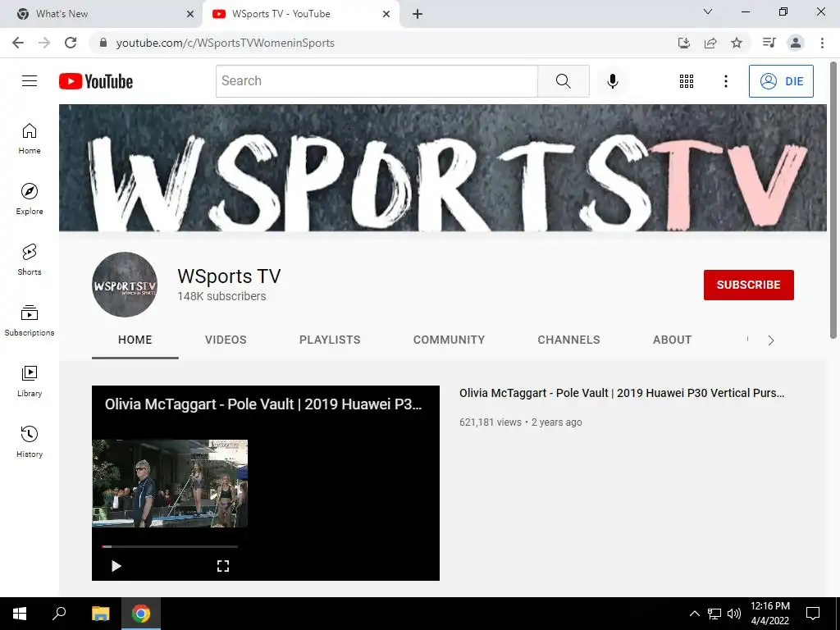Open a new Chrome tab
The image size is (840, 630).
click(x=418, y=14)
